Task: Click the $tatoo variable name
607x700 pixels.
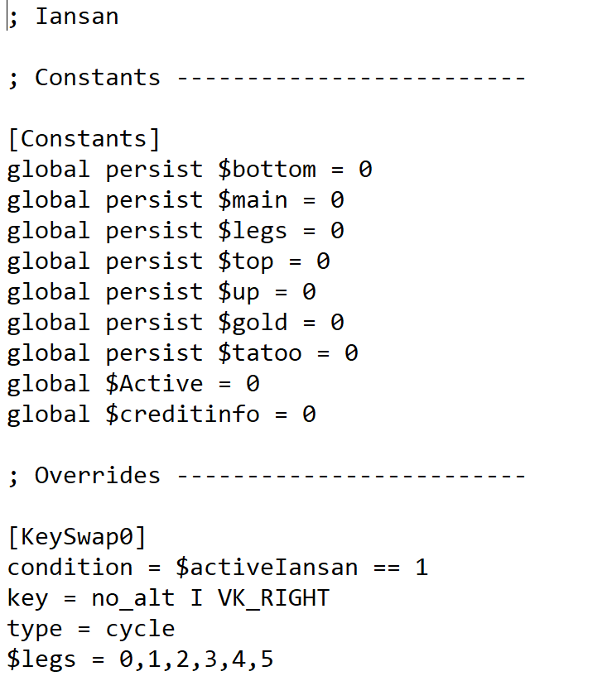Action: click(260, 352)
